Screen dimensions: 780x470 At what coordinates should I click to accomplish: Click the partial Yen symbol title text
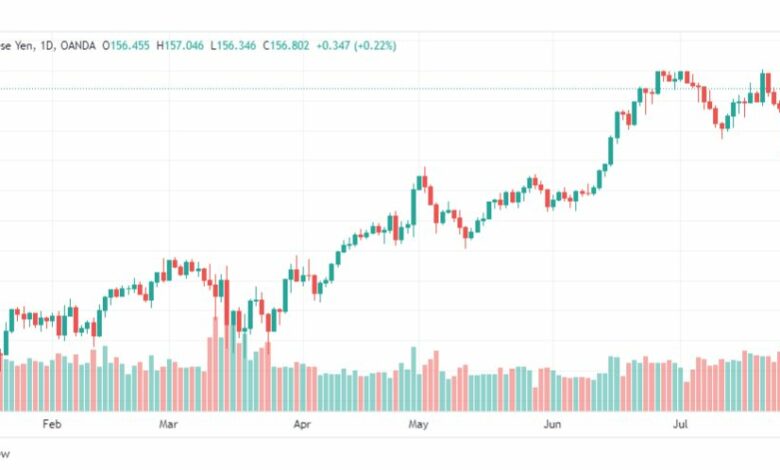click(x=16, y=46)
